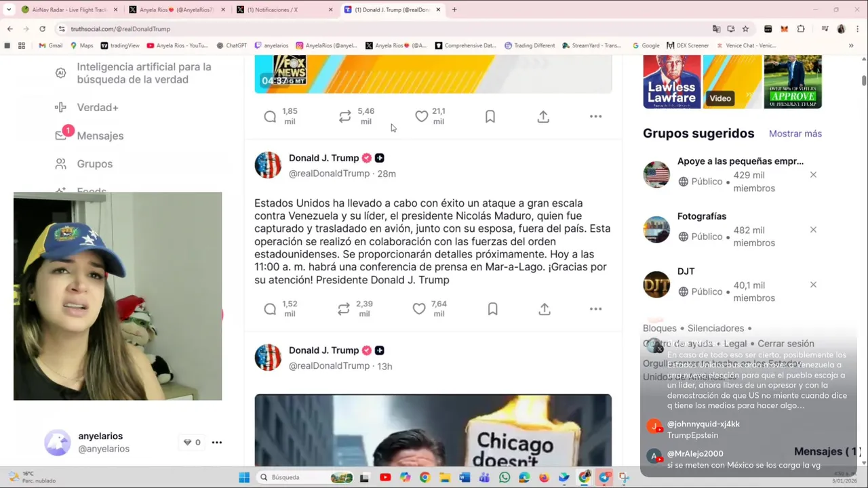Open the three-dot menu on the 28m post
The image size is (868, 488).
595,309
